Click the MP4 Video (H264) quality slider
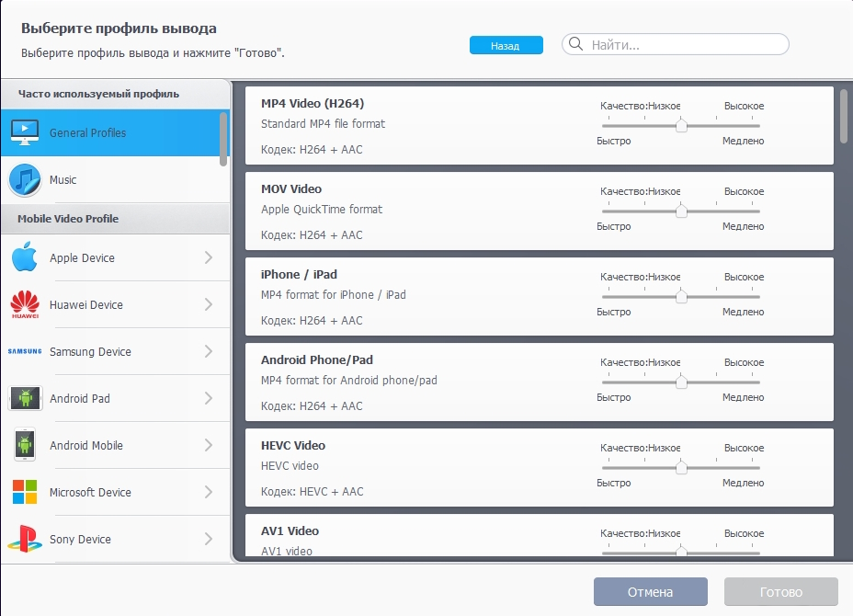Screen dimensions: 853x616 coord(680,126)
